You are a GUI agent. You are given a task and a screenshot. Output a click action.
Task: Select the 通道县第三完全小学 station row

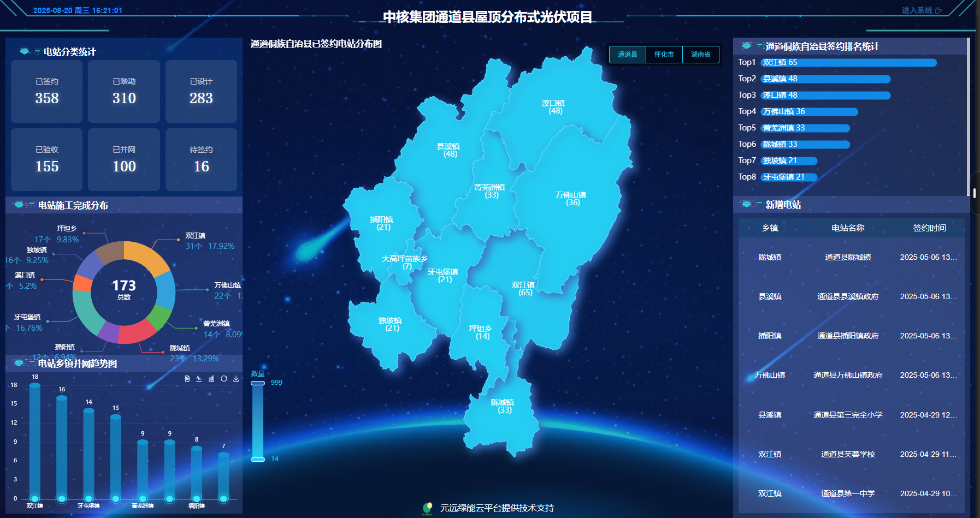[848, 415]
